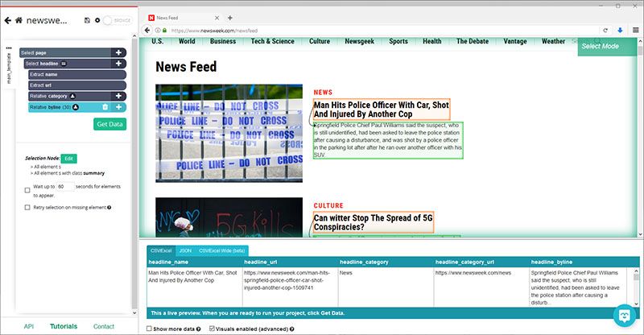This screenshot has height=335, width=644.
Task: Open the Culture navigation item
Action: click(320, 41)
